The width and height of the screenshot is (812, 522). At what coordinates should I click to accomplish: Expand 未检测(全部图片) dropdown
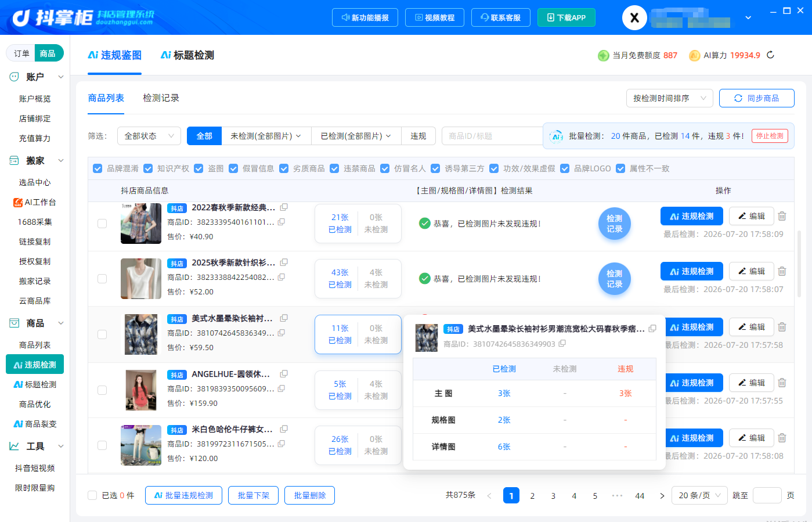(x=266, y=136)
